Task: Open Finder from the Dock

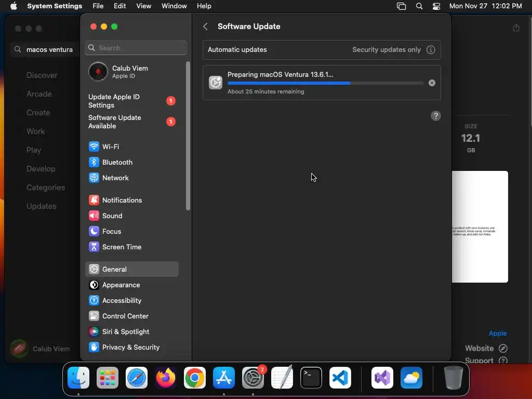Action: (x=78, y=378)
